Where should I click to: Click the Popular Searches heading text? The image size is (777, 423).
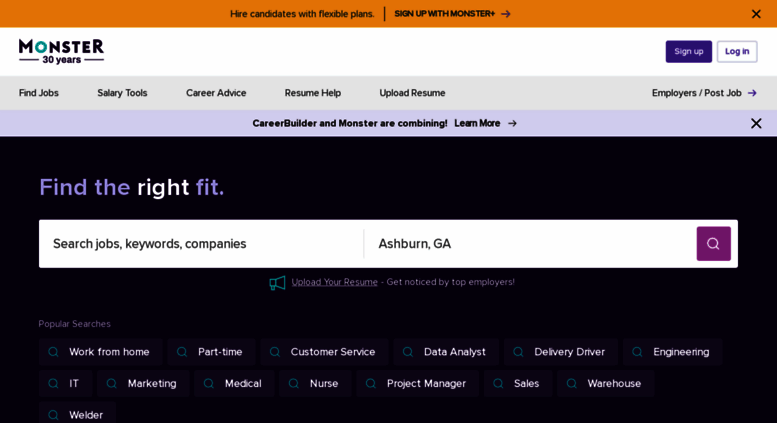74,324
